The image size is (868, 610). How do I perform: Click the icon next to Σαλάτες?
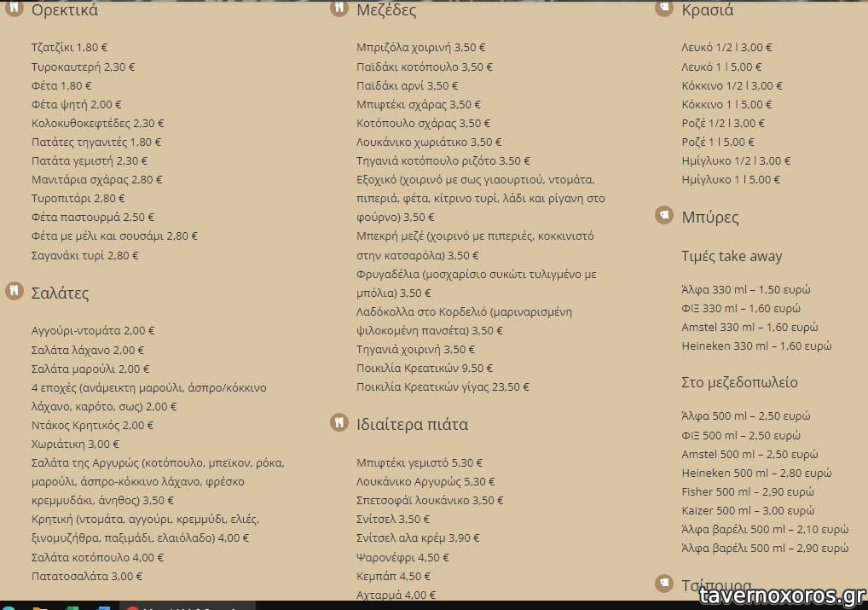[x=13, y=291]
